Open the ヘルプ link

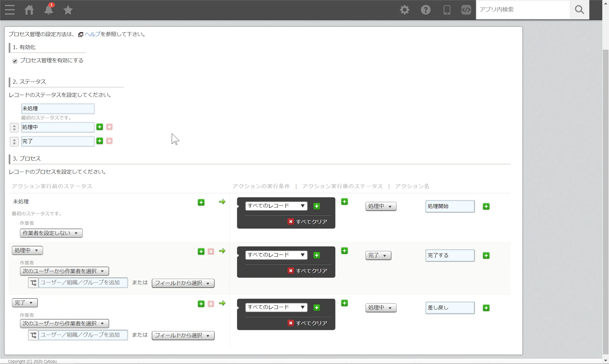(x=92, y=34)
